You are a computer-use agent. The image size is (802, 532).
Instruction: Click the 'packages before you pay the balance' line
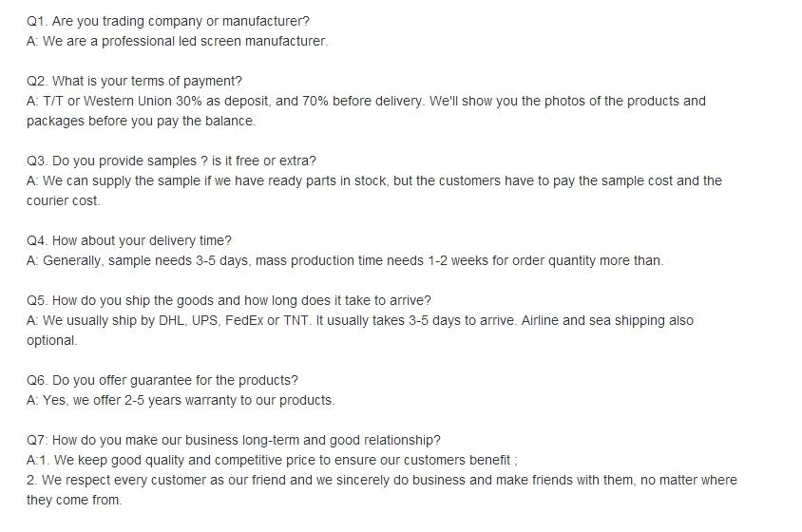pos(142,122)
